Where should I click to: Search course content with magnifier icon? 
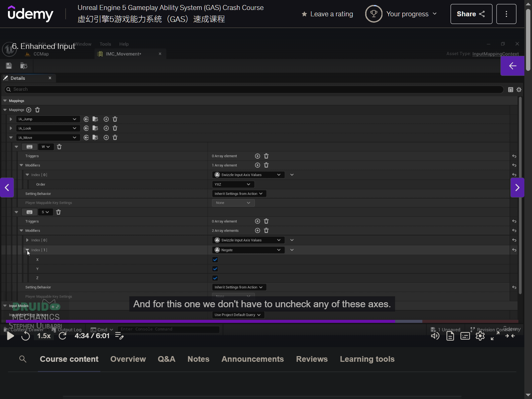[x=23, y=359]
